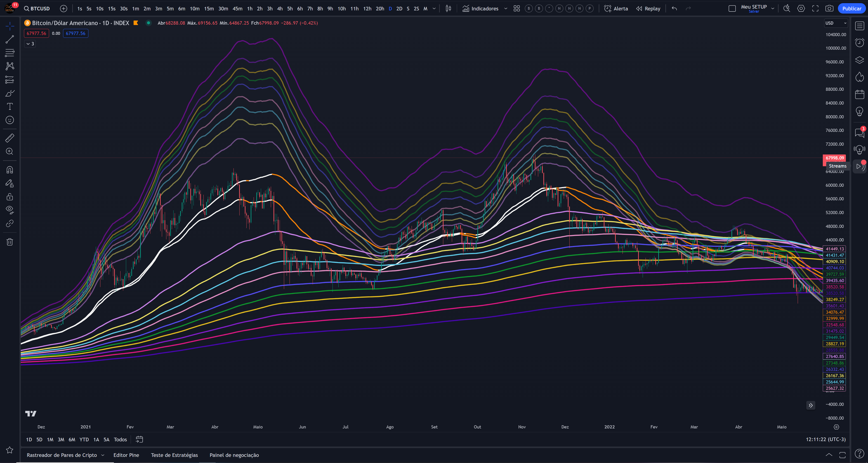
Task: Open the layout selection grid icon
Action: click(517, 8)
